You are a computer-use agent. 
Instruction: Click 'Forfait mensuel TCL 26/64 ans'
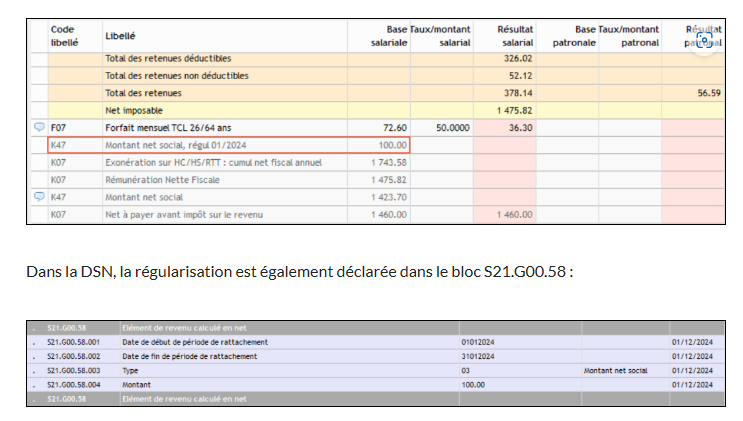(168, 128)
